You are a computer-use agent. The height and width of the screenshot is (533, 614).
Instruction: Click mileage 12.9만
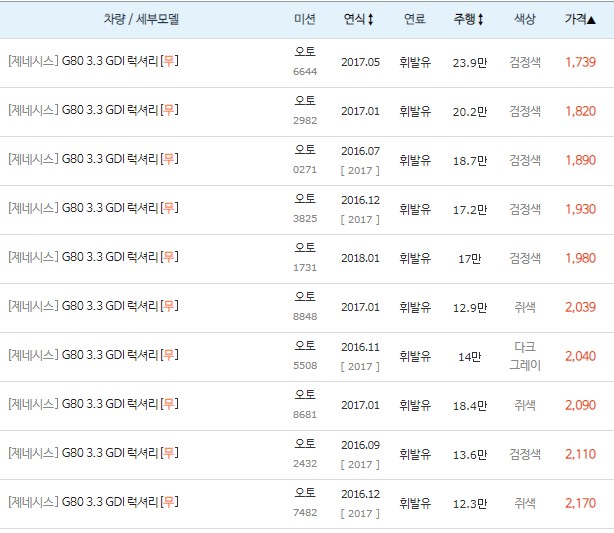point(470,307)
